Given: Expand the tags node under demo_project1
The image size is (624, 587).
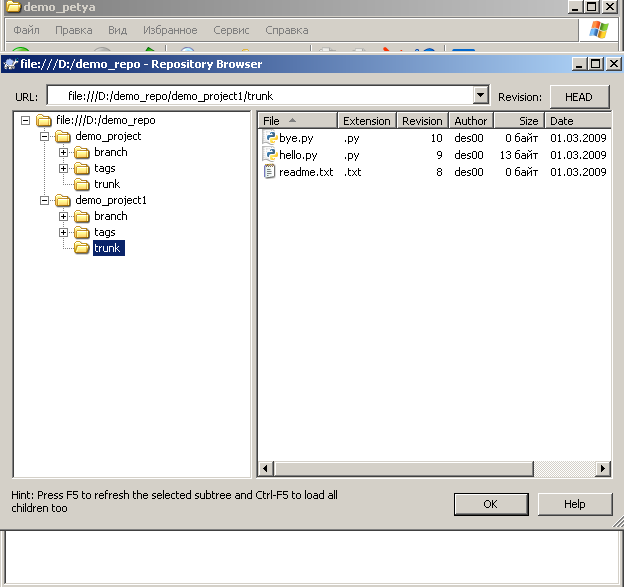Looking at the screenshot, I should coord(64,232).
